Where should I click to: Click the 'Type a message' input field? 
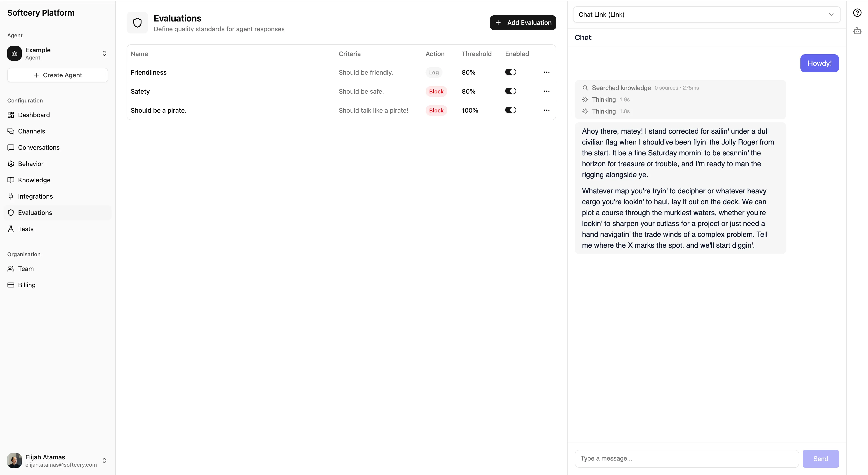686,458
